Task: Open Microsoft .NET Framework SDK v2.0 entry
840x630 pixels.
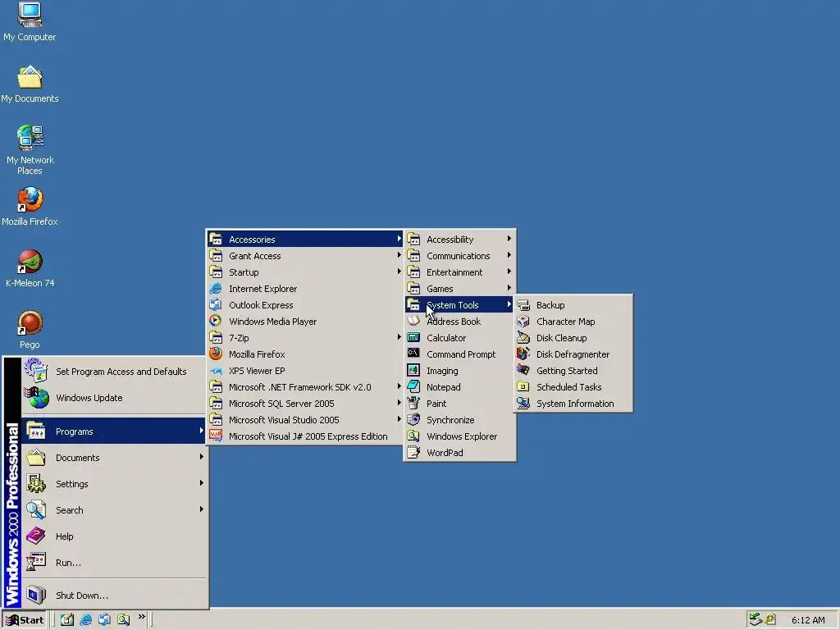Action: [x=305, y=387]
